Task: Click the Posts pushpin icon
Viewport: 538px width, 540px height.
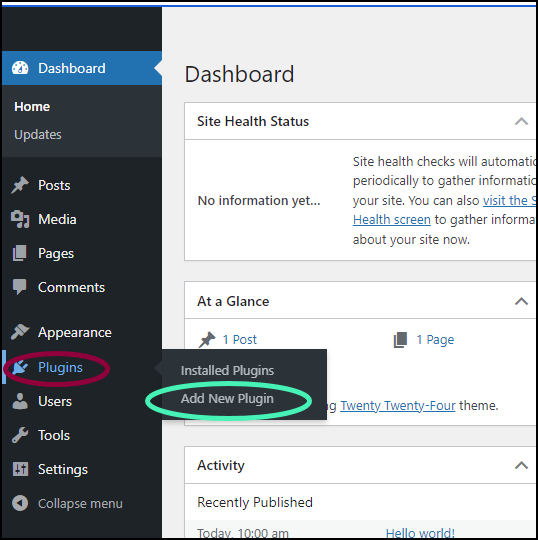Action: pos(20,185)
